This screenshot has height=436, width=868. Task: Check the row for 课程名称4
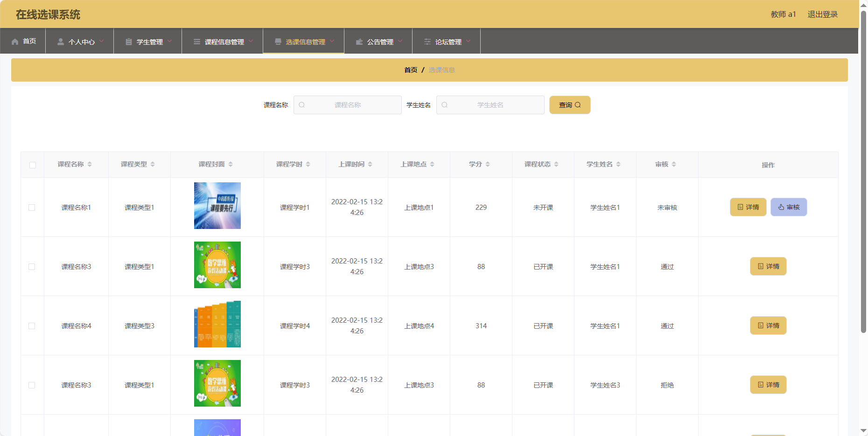32,326
